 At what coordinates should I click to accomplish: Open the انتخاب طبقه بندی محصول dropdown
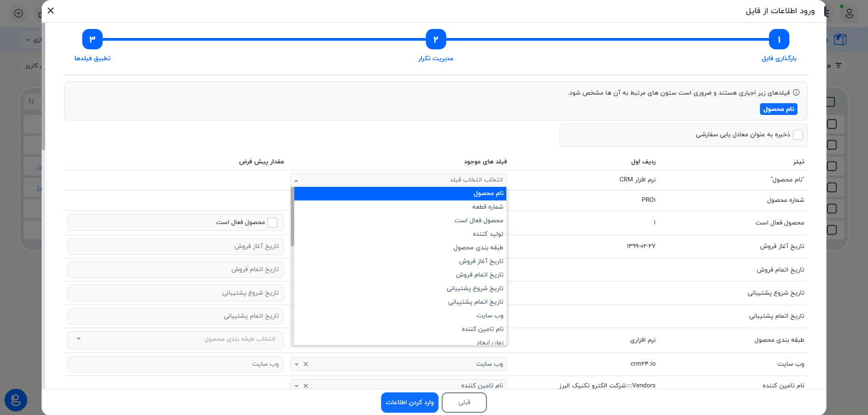tap(175, 339)
